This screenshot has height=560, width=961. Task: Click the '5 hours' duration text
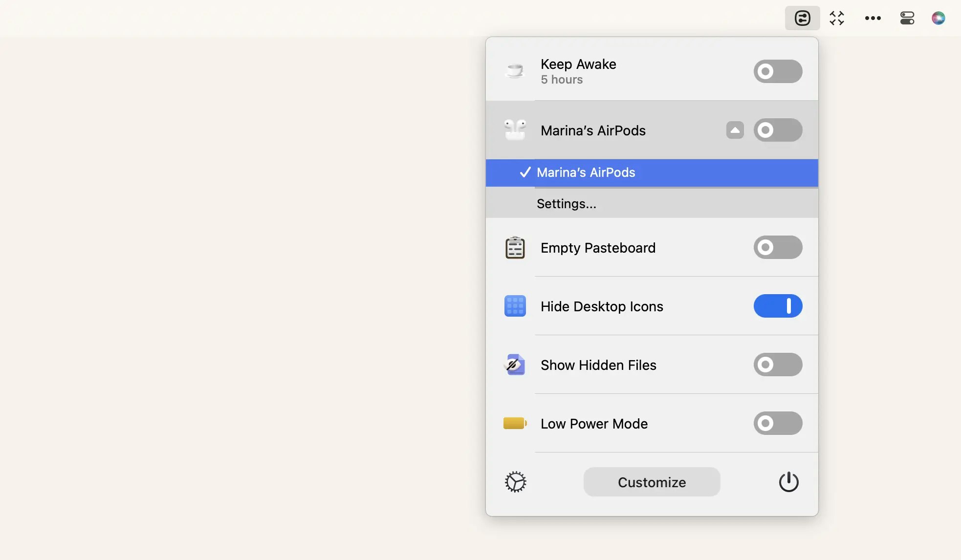tap(562, 80)
